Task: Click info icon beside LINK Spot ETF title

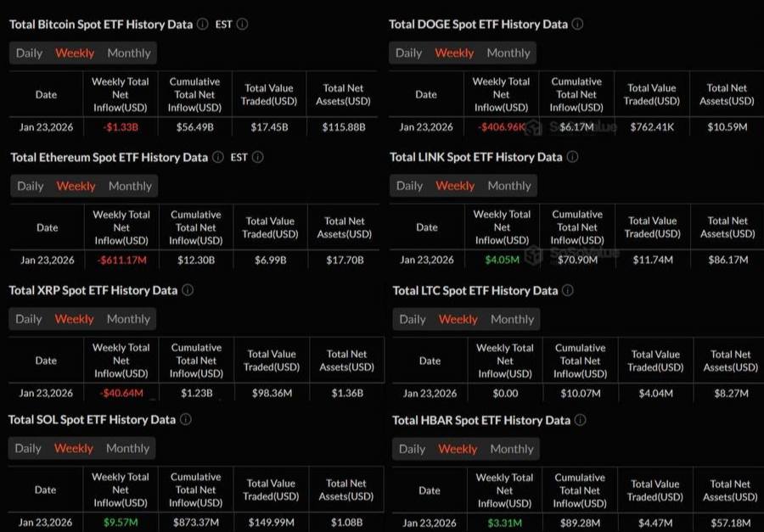Action: (x=572, y=157)
